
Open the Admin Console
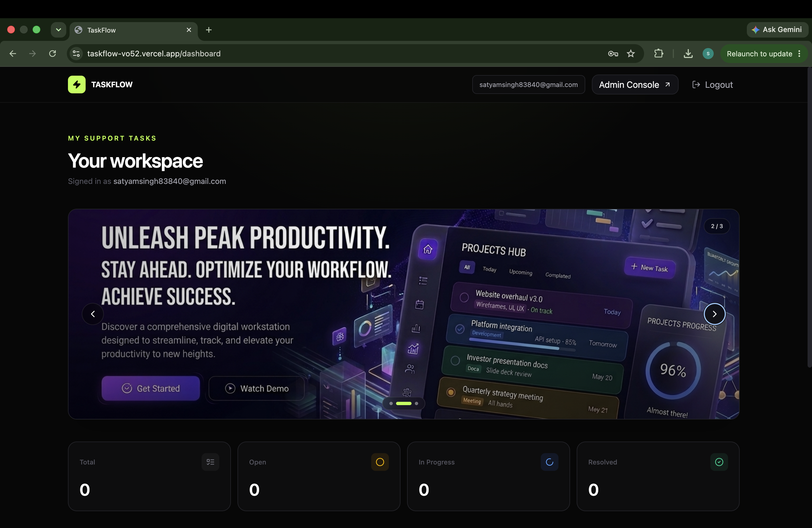pyautogui.click(x=635, y=85)
